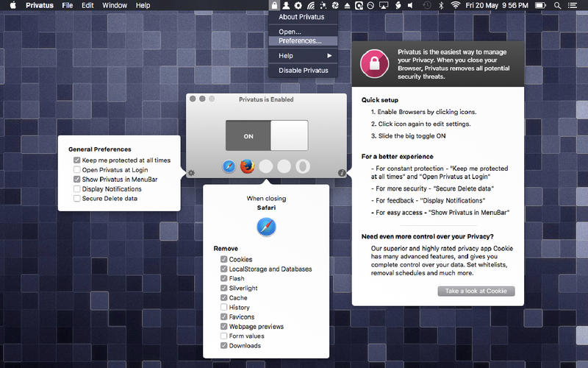588x368 pixels.
Task: Open the Window menu
Action: click(x=115, y=5)
